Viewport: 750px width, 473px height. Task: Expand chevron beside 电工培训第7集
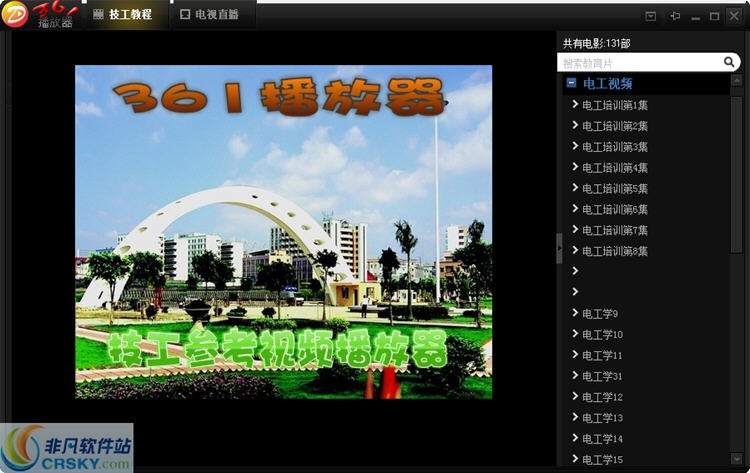click(575, 229)
